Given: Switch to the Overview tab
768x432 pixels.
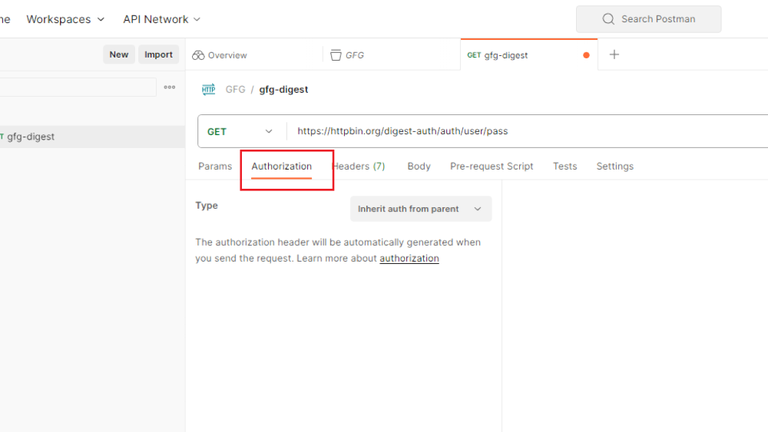Looking at the screenshot, I should pyautogui.click(x=219, y=55).
